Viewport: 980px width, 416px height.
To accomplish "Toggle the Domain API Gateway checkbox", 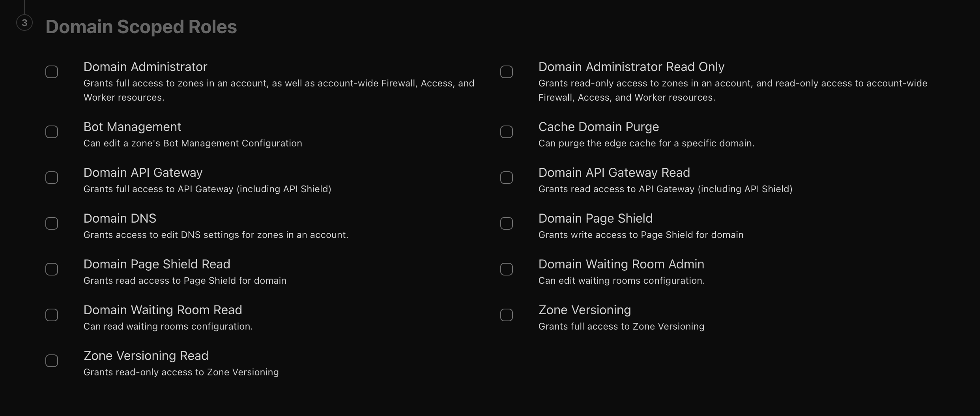I will tap(52, 178).
